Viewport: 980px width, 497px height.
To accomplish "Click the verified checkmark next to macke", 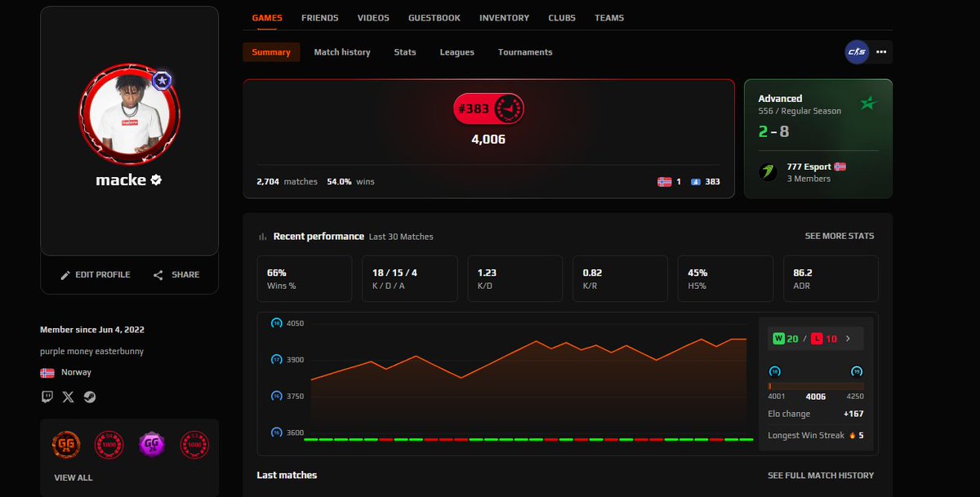I will click(156, 180).
